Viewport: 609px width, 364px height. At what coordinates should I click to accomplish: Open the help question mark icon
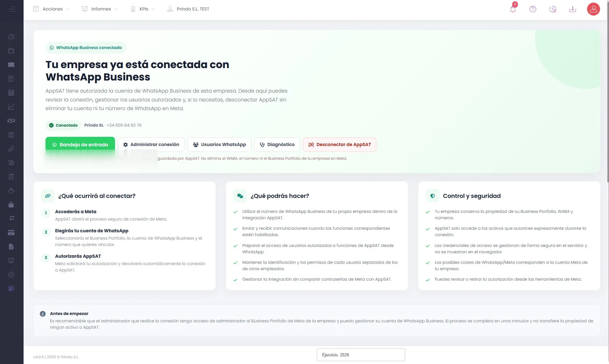(533, 9)
